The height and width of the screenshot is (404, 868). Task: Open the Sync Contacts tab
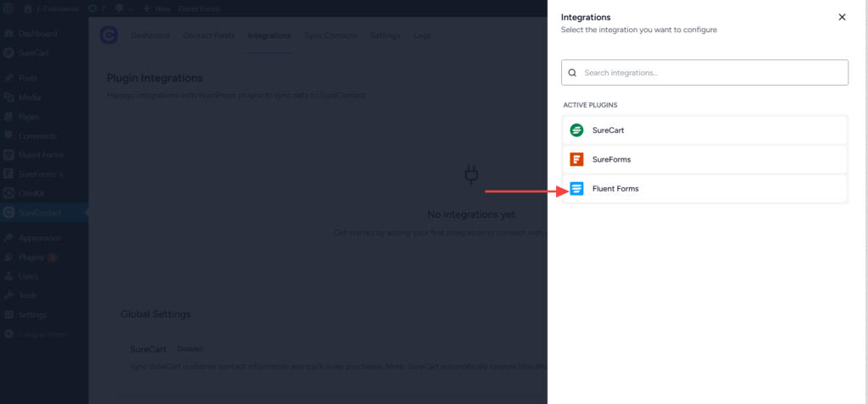pos(331,36)
